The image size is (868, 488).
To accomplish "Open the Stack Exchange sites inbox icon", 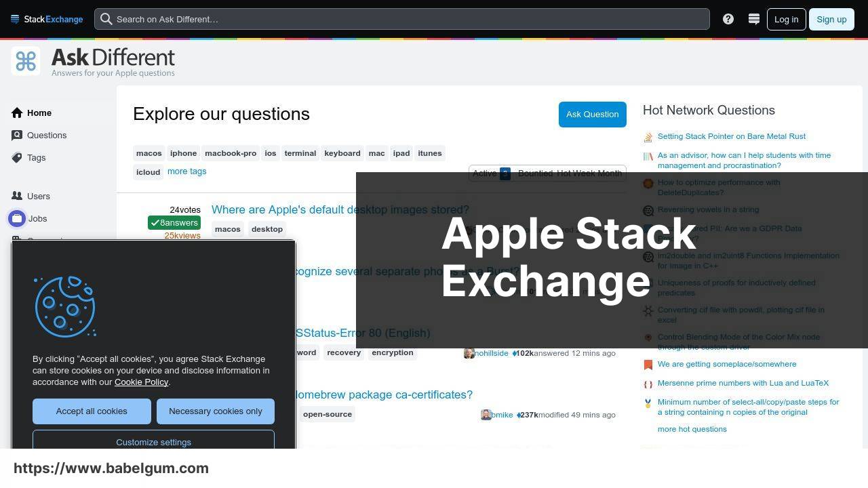I will 753,19.
